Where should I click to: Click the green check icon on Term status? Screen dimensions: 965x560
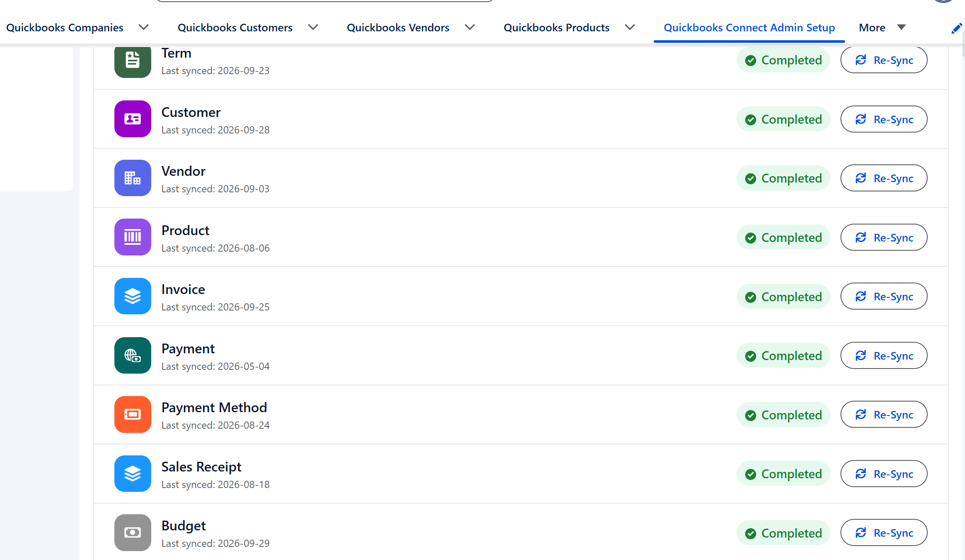pos(751,61)
